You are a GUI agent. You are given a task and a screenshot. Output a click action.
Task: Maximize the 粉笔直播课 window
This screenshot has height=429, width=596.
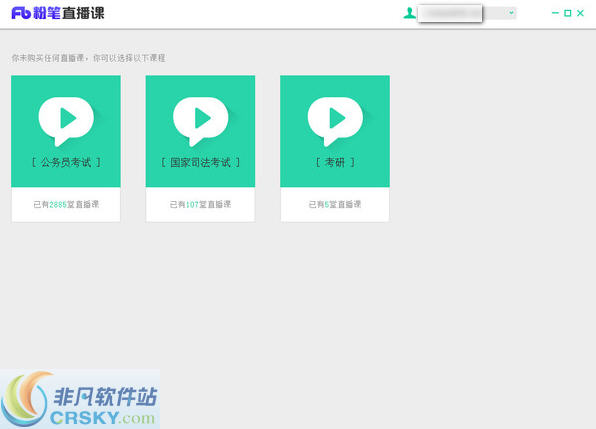(567, 13)
